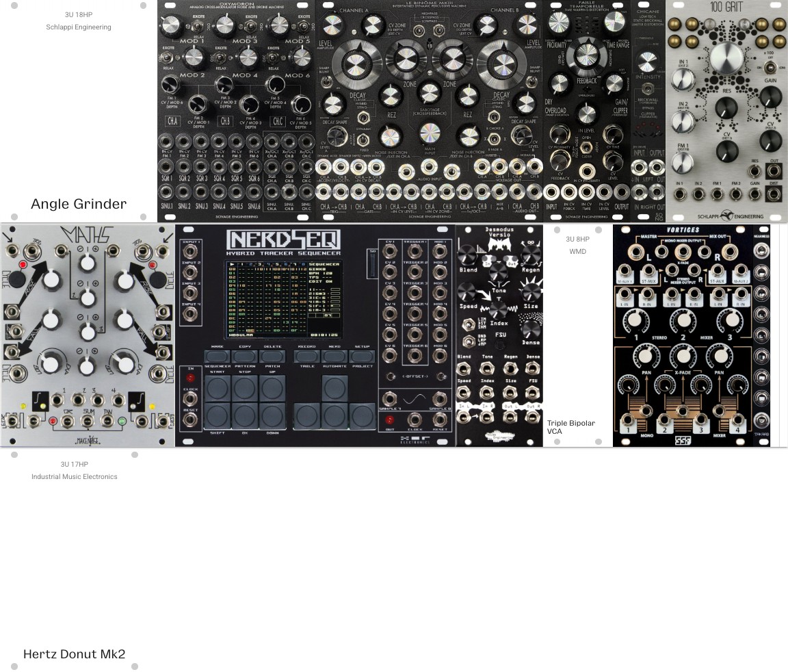Click the Hertz Donut Mk2 module label
This screenshot has height=672, width=788.
click(74, 654)
